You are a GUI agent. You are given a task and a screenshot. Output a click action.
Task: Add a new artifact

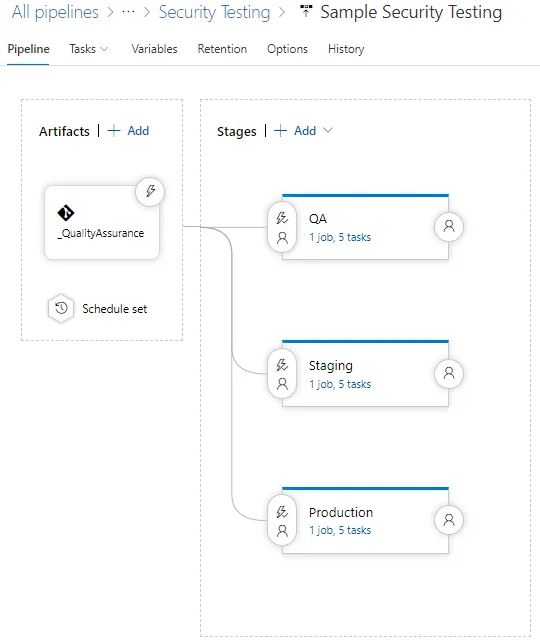click(x=128, y=131)
